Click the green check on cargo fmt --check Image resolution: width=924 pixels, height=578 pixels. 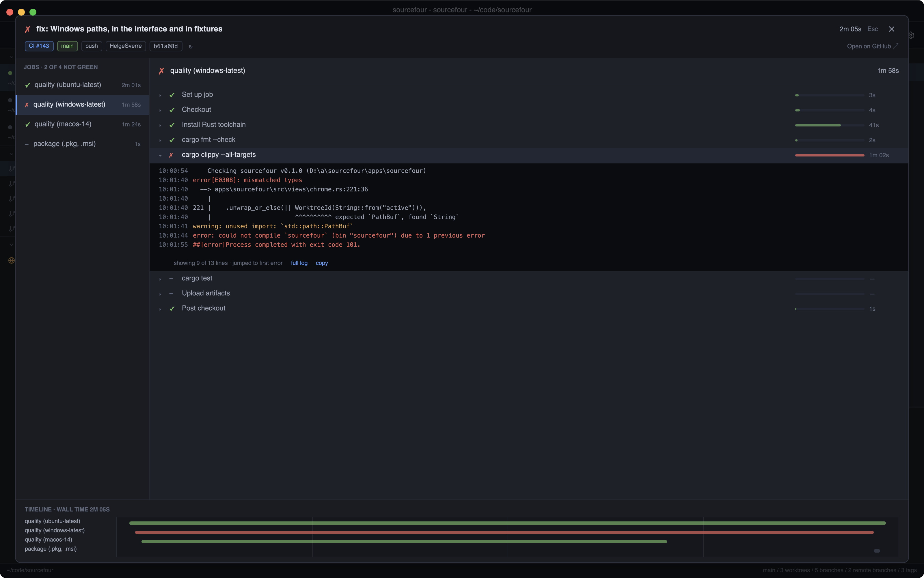tap(172, 140)
